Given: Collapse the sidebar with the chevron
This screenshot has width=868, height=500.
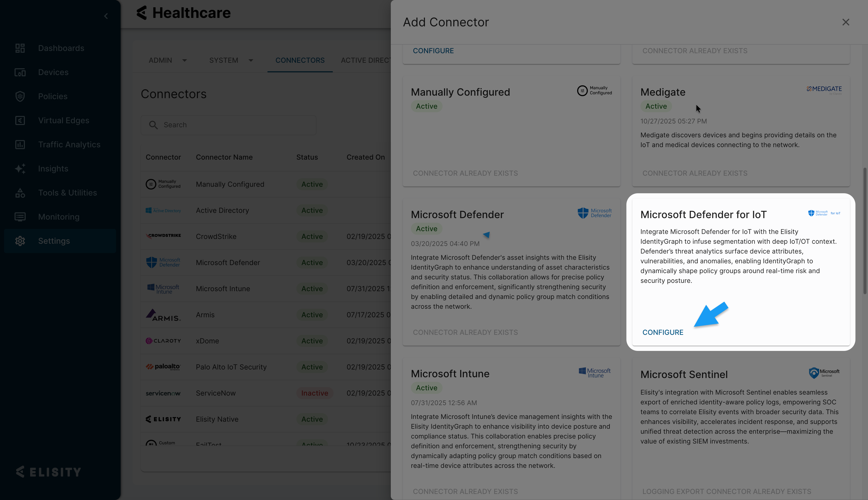Looking at the screenshot, I should 106,16.
